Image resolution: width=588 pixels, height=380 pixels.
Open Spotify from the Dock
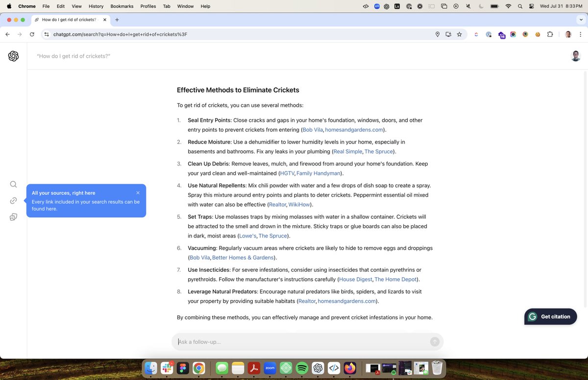[x=302, y=368]
